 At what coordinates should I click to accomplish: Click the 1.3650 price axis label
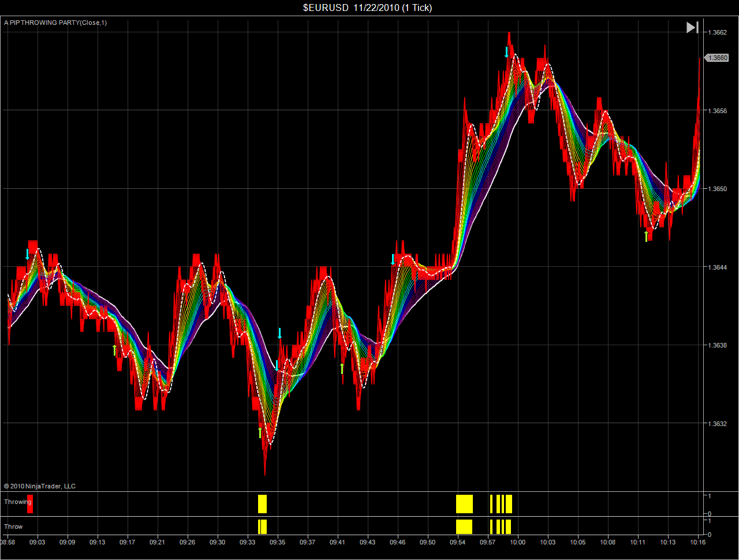pos(718,189)
